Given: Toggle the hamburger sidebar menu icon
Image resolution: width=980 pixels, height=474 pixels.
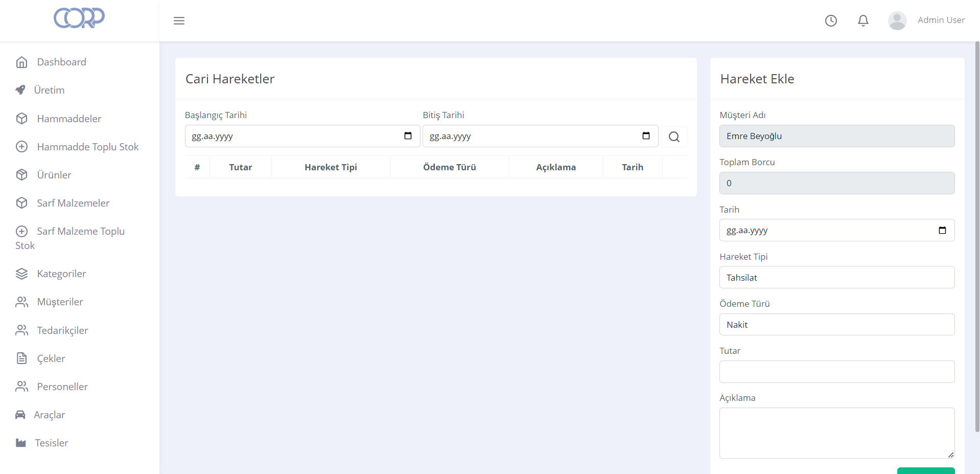Looking at the screenshot, I should [179, 21].
